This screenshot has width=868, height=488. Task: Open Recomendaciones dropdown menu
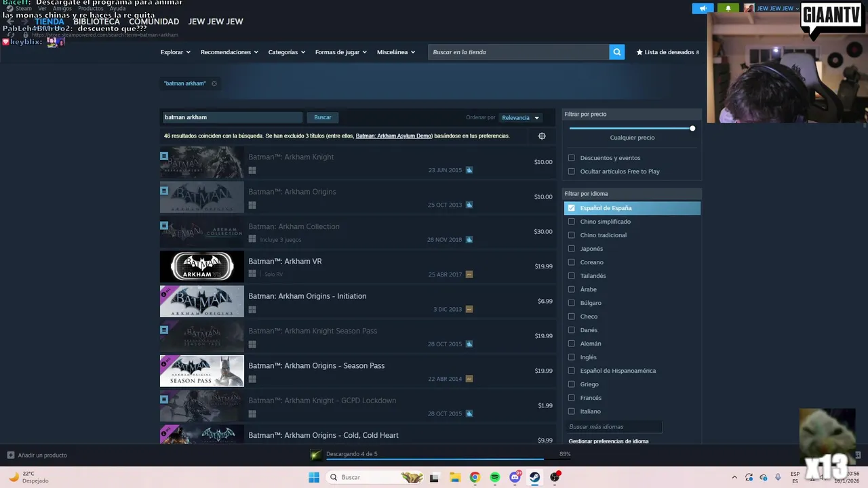point(229,52)
